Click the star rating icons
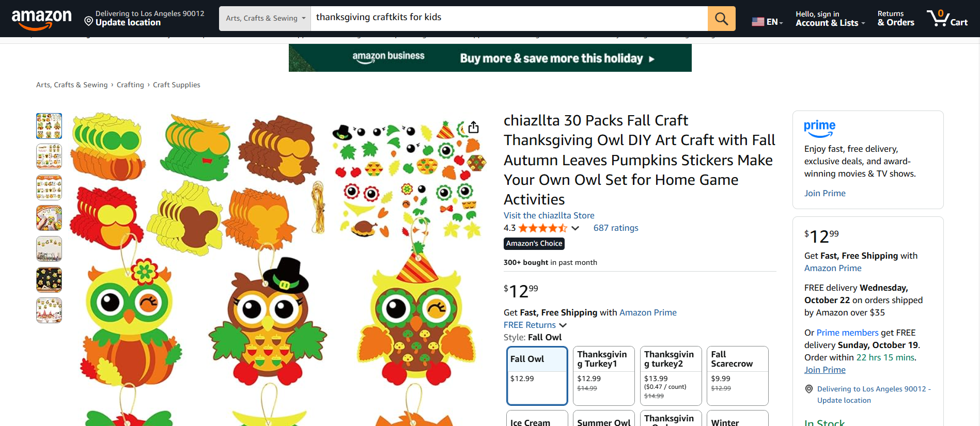Image resolution: width=980 pixels, height=426 pixels. point(542,228)
